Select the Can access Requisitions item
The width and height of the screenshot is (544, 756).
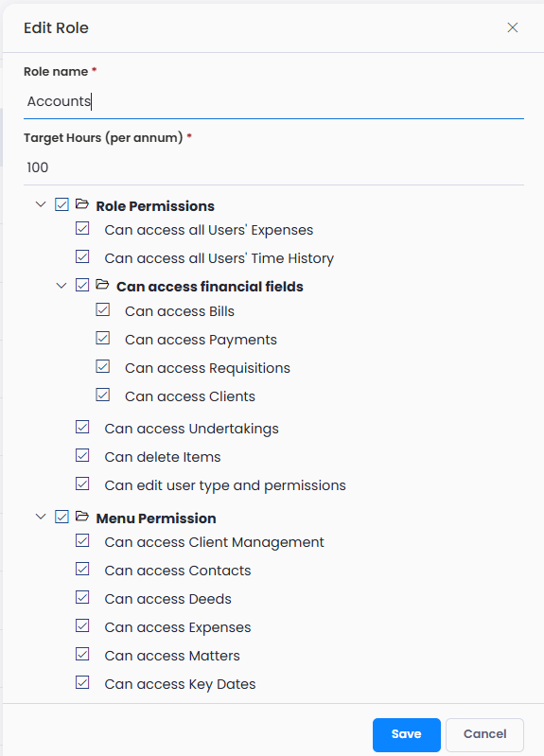(207, 368)
